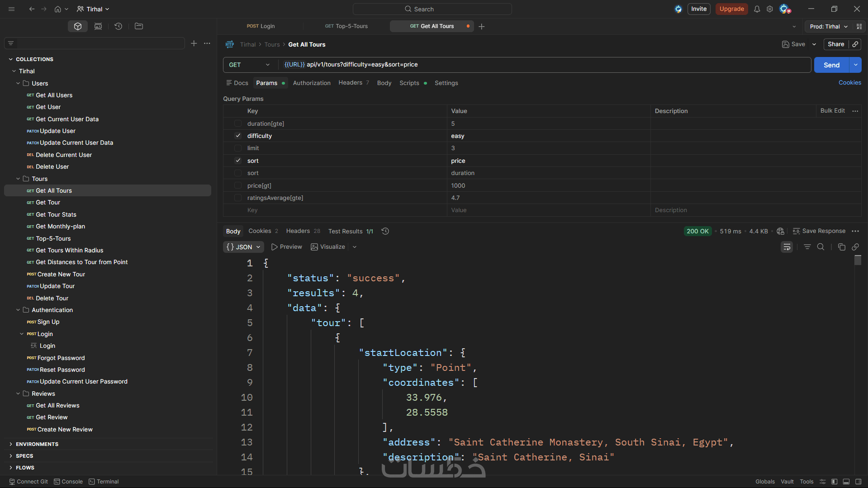Open the response Headers tab
Screen dimensions: 868x488
pyautogui.click(x=298, y=231)
